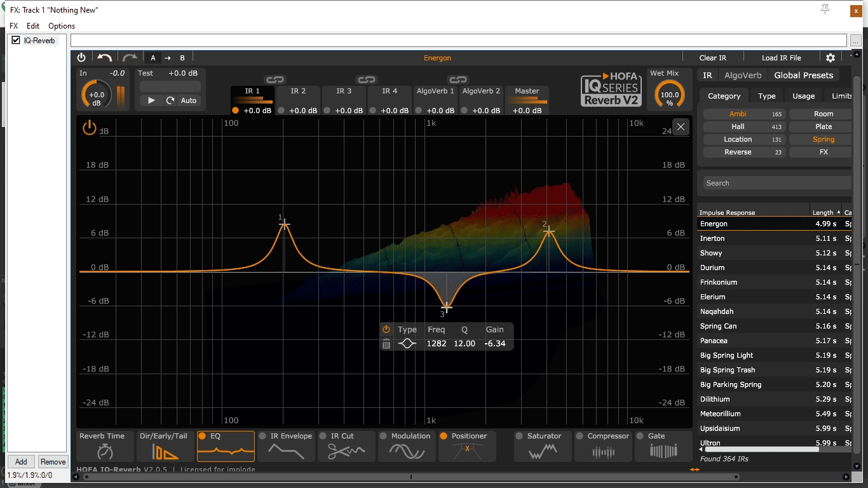Select EQ band node 3
The image size is (868, 488).
pos(447,307)
